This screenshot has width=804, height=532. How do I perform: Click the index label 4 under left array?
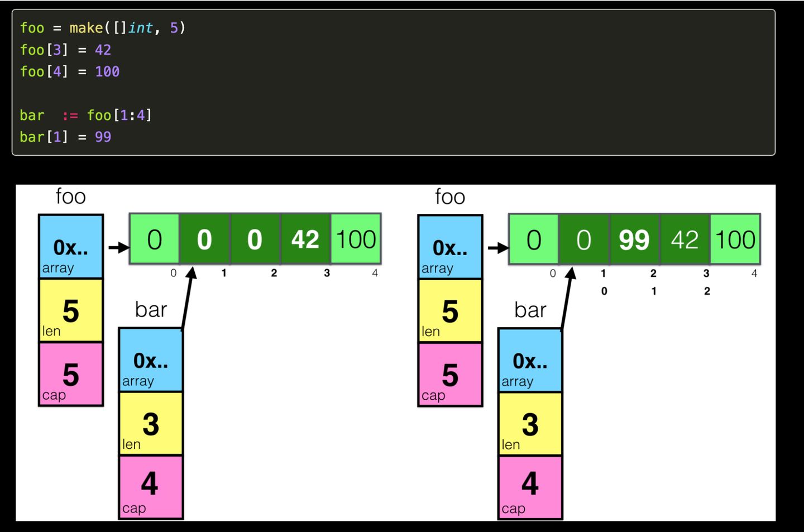pos(375,273)
